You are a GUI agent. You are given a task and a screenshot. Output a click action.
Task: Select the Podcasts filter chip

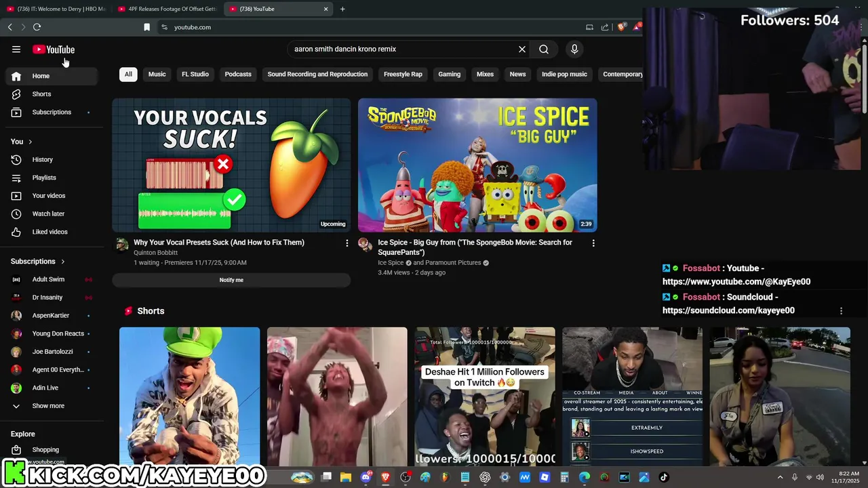click(x=238, y=74)
